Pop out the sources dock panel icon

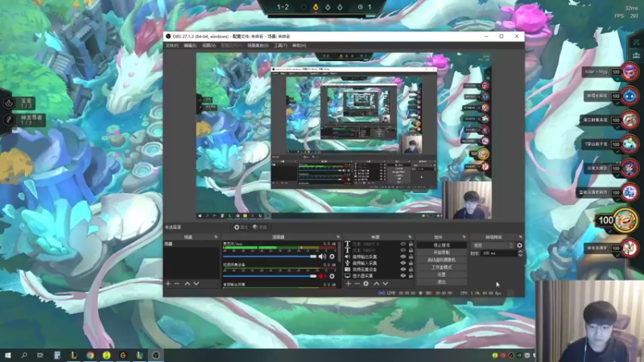click(410, 237)
